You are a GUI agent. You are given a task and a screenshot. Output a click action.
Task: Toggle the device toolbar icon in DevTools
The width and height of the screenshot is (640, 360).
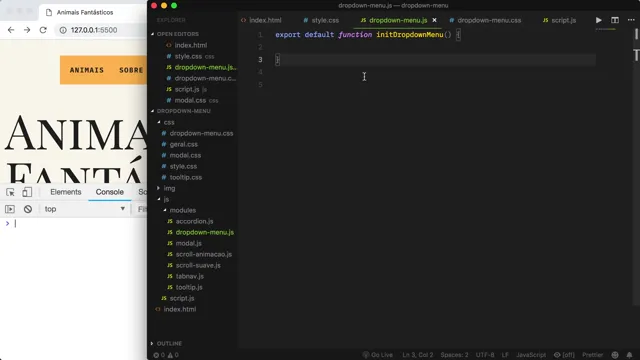27,192
